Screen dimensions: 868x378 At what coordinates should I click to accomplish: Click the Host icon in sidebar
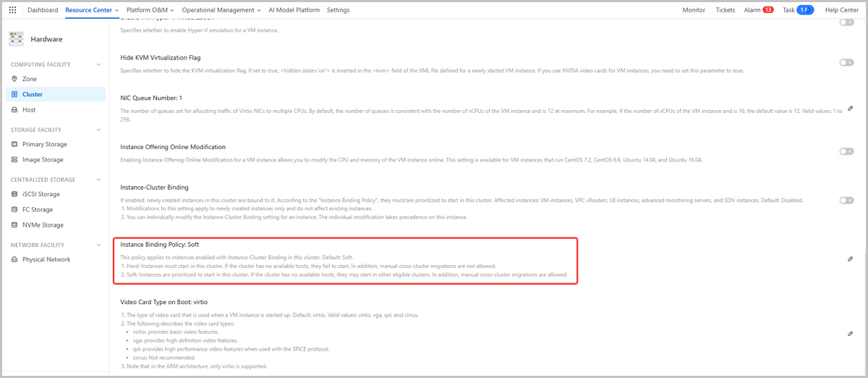(x=14, y=110)
